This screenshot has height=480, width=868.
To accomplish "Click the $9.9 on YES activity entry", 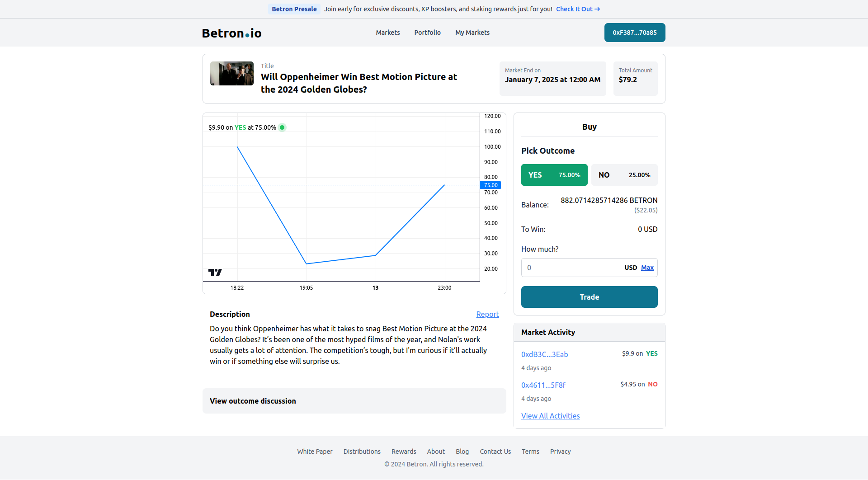I will tap(640, 353).
